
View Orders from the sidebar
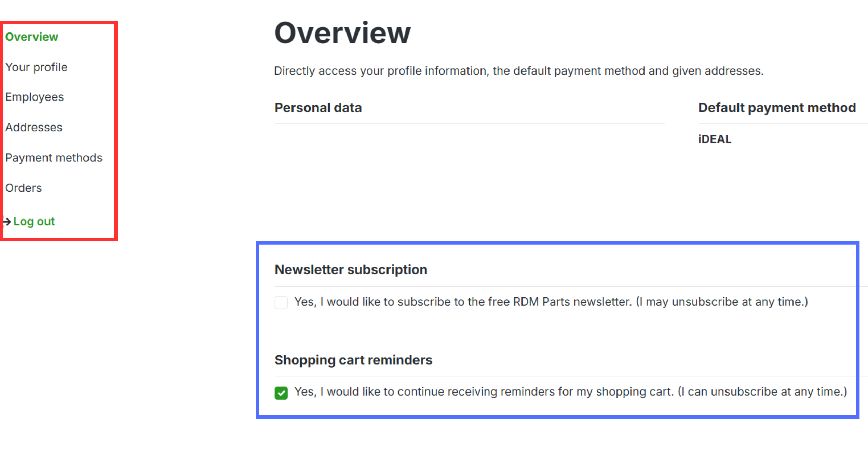coord(24,188)
